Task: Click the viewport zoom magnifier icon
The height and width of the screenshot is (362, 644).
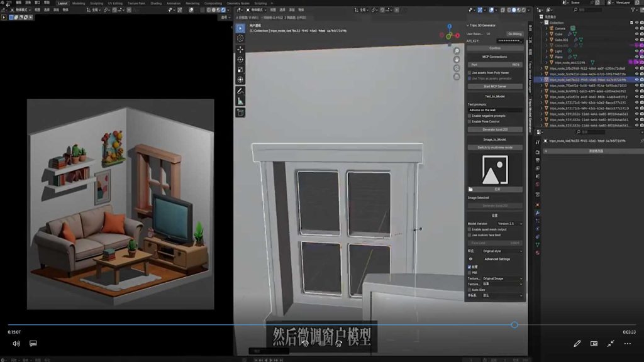Action: 457,52
